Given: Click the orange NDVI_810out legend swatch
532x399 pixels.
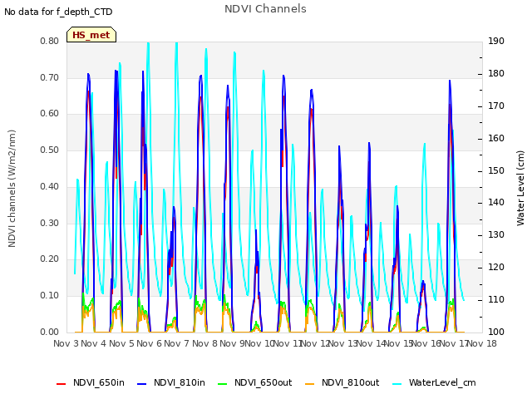Looking at the screenshot, I should pyautogui.click(x=310, y=384).
